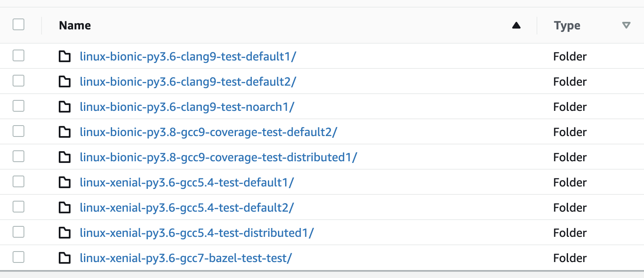Click folder icon for gcc7-bazel-test-test row
The height and width of the screenshot is (278, 644).
tap(64, 258)
